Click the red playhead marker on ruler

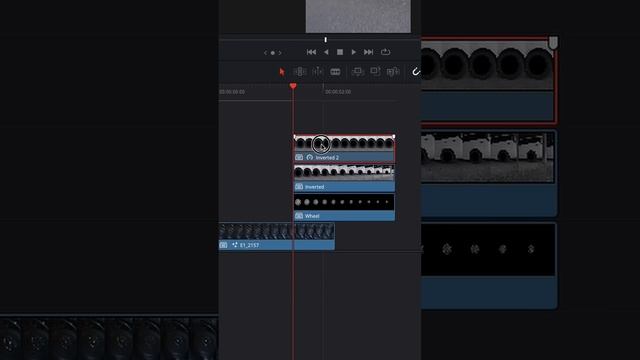click(x=293, y=86)
